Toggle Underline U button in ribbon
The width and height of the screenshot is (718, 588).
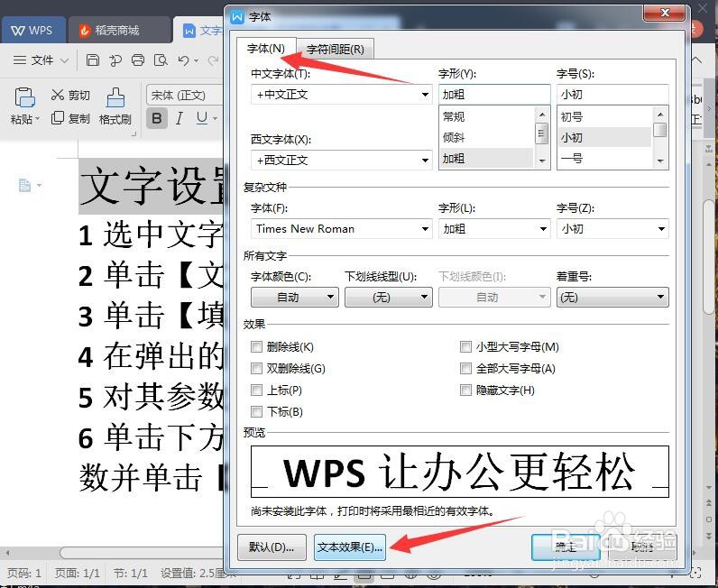pos(202,118)
